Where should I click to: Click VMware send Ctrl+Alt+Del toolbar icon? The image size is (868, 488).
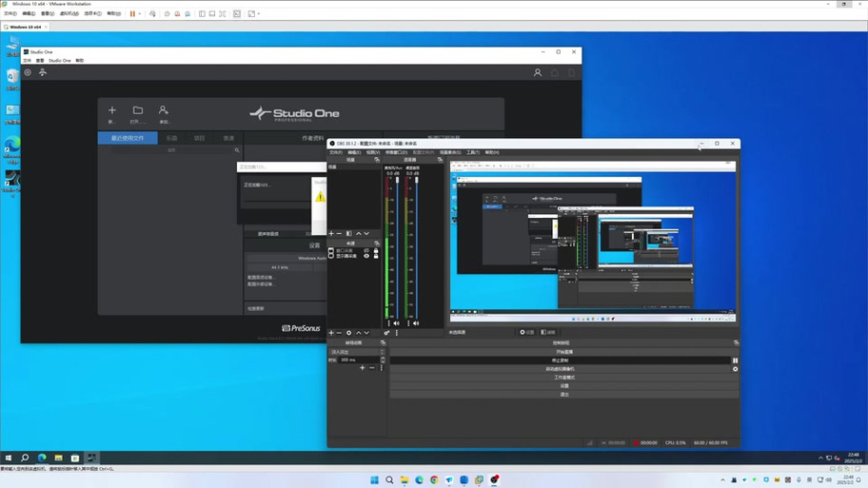[152, 14]
